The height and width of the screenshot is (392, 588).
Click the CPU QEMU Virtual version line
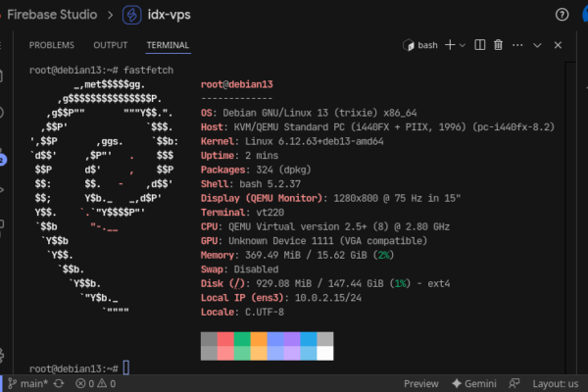click(x=325, y=226)
